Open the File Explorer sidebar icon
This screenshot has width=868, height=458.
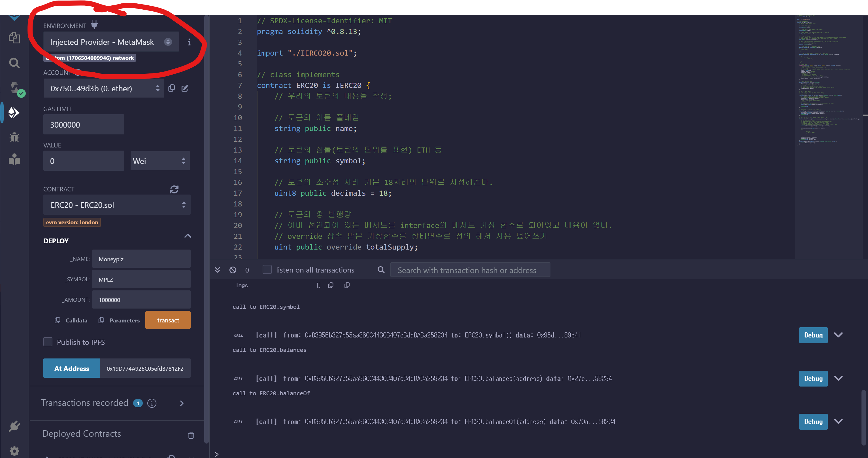click(x=14, y=38)
